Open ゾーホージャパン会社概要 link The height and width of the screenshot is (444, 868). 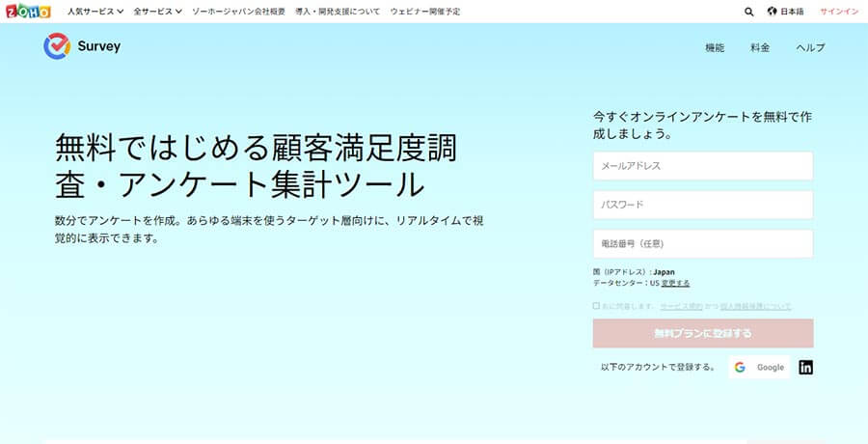pyautogui.click(x=240, y=13)
